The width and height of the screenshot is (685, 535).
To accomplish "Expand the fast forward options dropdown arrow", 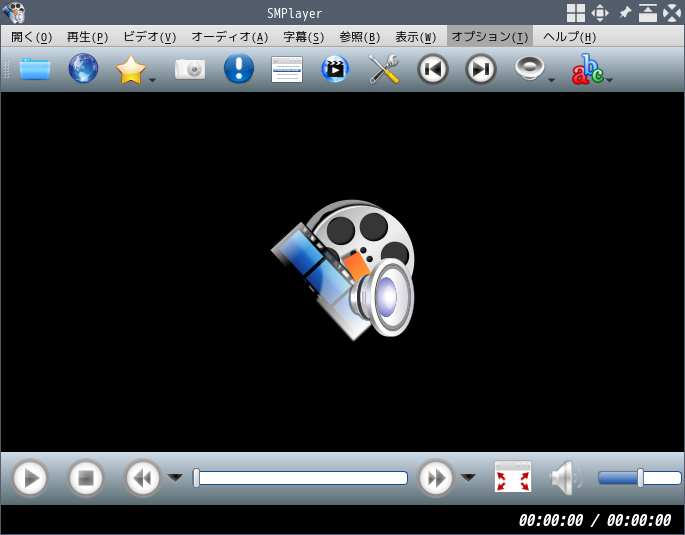I will tap(468, 478).
